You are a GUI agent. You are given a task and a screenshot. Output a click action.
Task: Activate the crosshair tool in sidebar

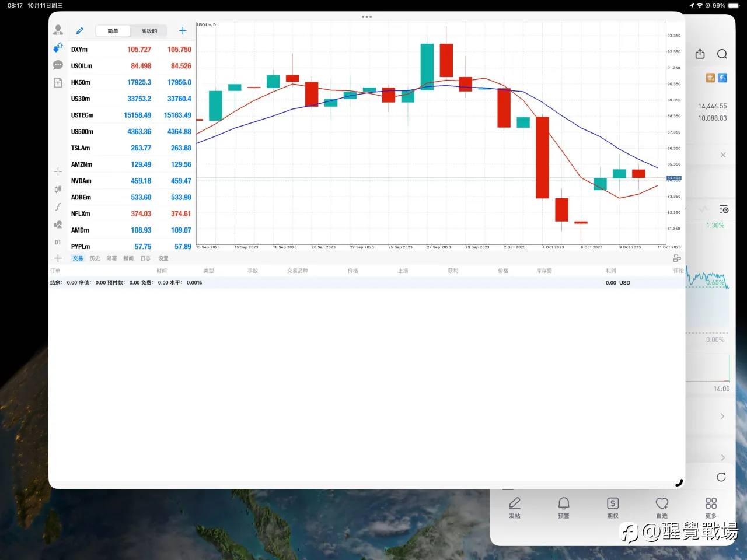coord(58,171)
